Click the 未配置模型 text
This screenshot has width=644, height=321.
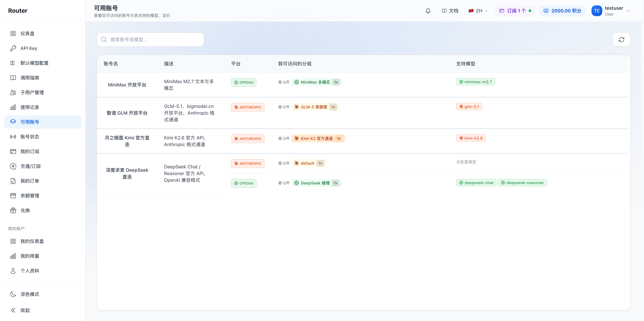(466, 162)
